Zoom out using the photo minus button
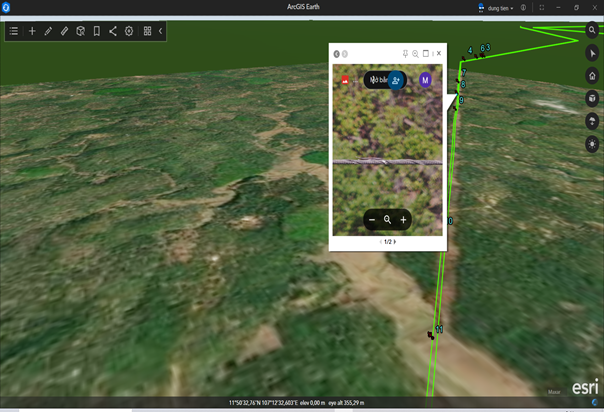The width and height of the screenshot is (604, 412). coord(372,220)
